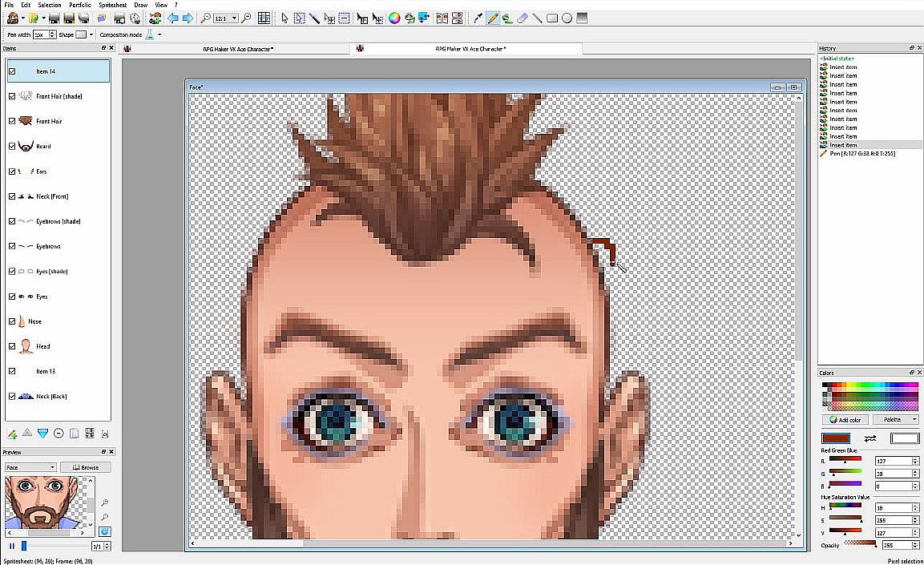The height and width of the screenshot is (565, 924).
Task: Undo with the left blue arrow
Action: pos(172,18)
